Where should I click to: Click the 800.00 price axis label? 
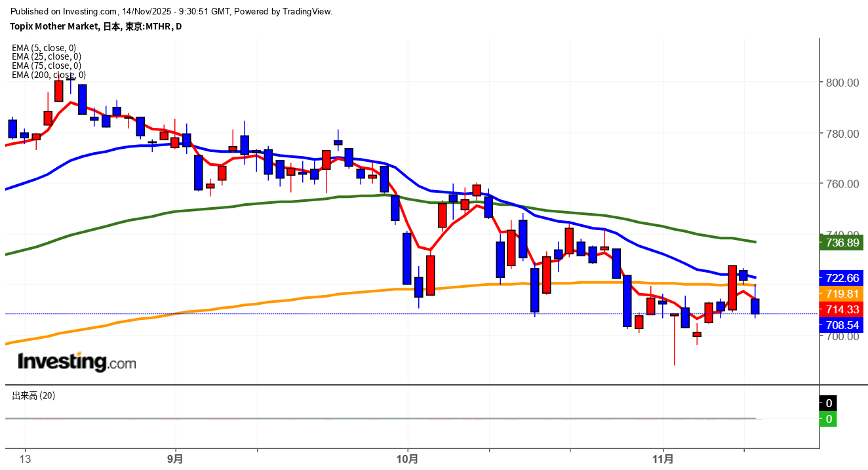click(842, 83)
